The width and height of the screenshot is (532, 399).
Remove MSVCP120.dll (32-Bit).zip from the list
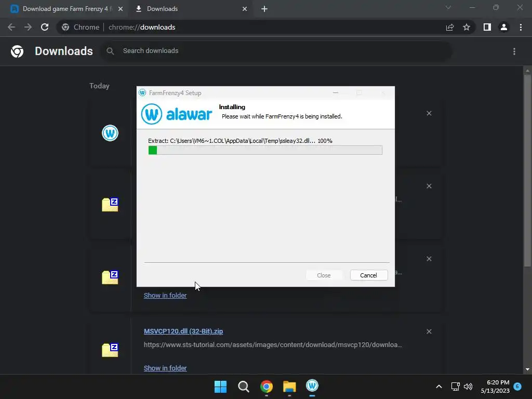click(429, 331)
